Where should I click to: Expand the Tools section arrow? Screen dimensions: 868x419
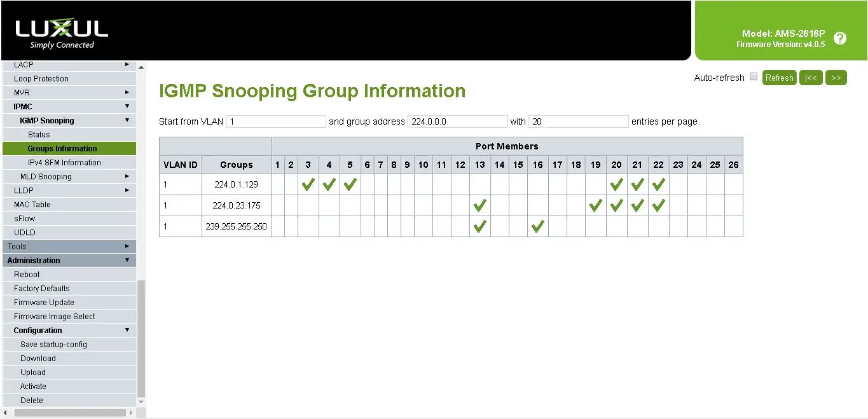pos(127,246)
